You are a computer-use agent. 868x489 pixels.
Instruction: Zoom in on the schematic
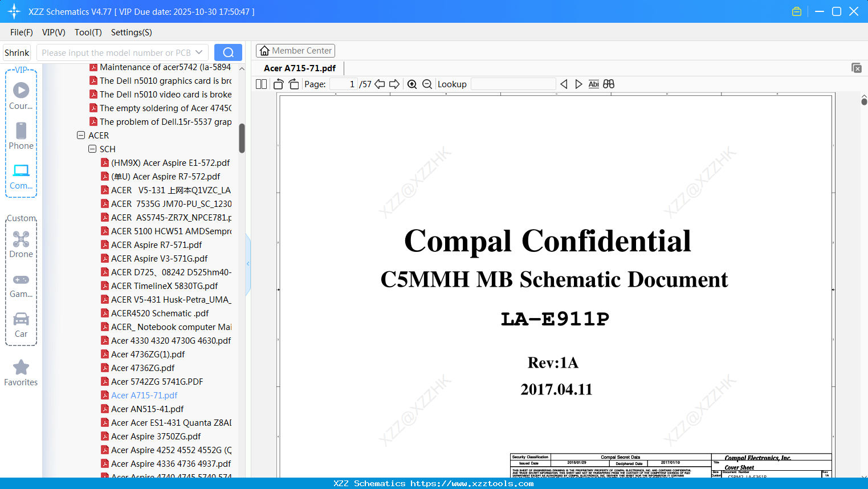coord(412,84)
